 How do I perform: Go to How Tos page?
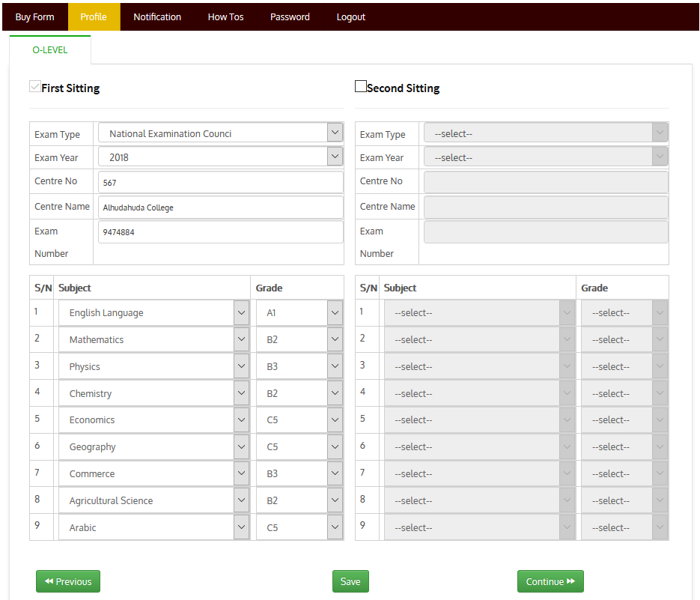(x=225, y=17)
